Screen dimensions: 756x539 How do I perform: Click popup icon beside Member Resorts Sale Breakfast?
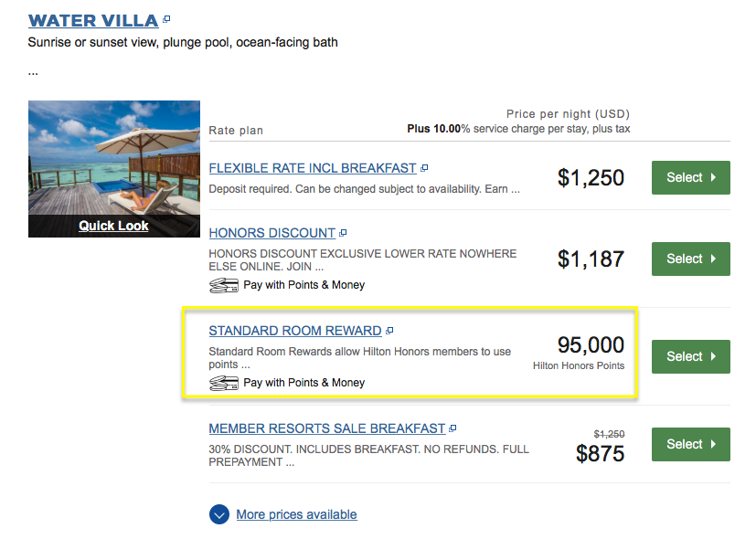pyautogui.click(x=453, y=428)
